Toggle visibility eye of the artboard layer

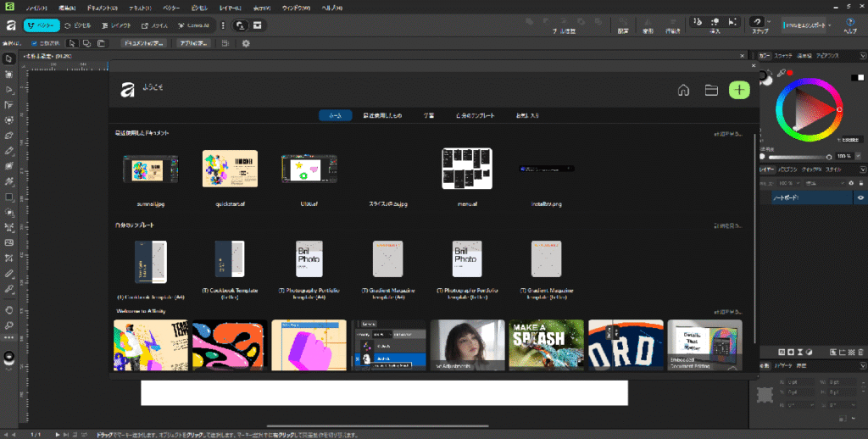tap(860, 197)
